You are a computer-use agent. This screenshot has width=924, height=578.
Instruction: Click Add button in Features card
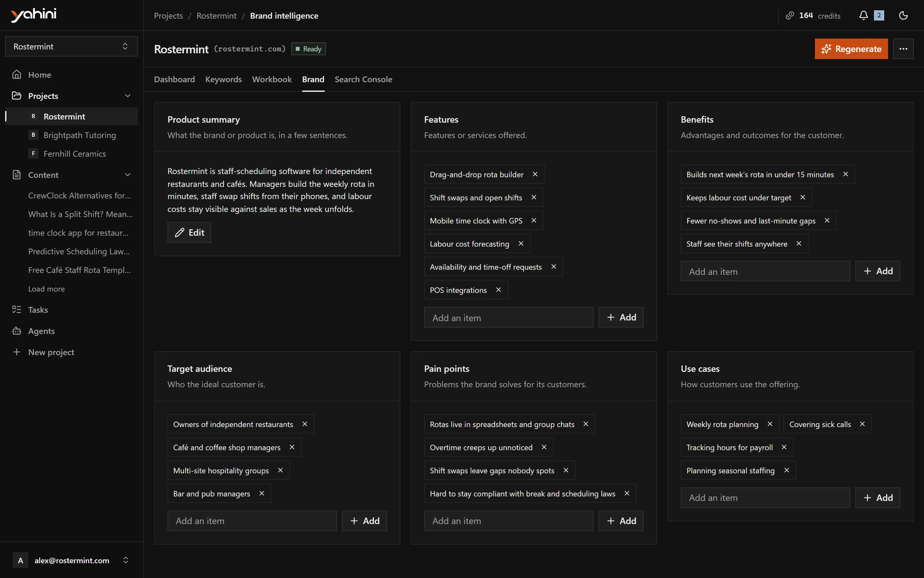621,317
